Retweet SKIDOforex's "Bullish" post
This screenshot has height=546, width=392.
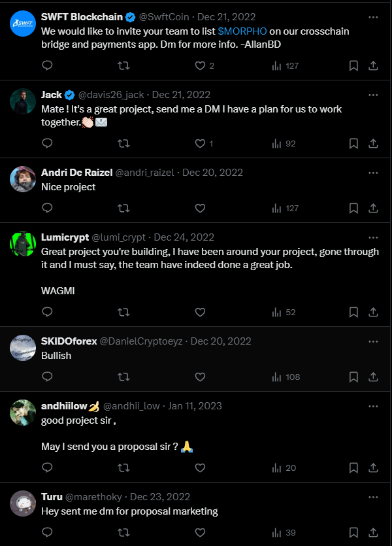click(123, 377)
